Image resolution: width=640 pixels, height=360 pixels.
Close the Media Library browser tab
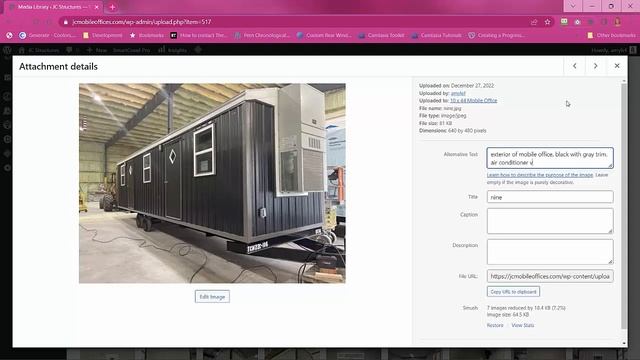97,7
